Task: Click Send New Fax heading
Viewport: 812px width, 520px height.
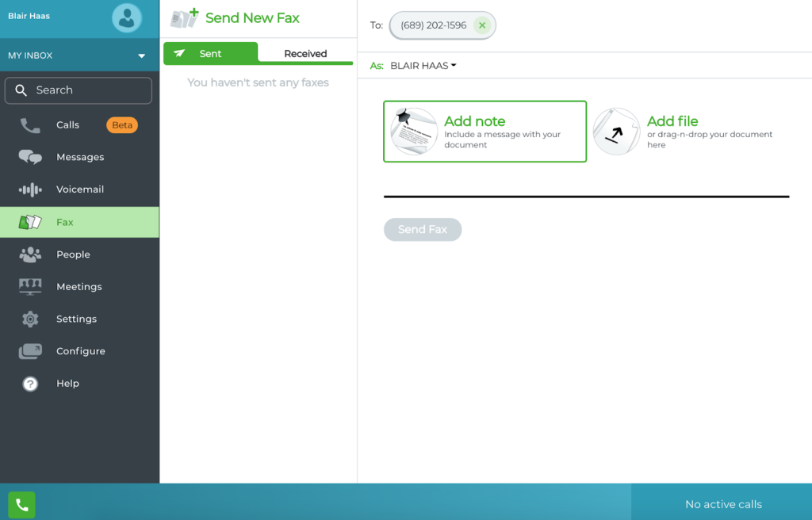Action: tap(251, 18)
